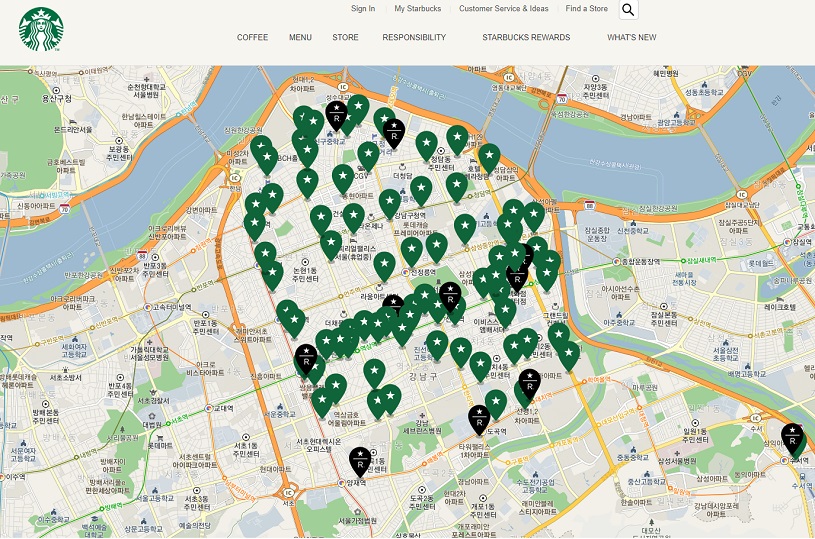
Task: Select the topmost black Reserve pin
Action: 336,115
